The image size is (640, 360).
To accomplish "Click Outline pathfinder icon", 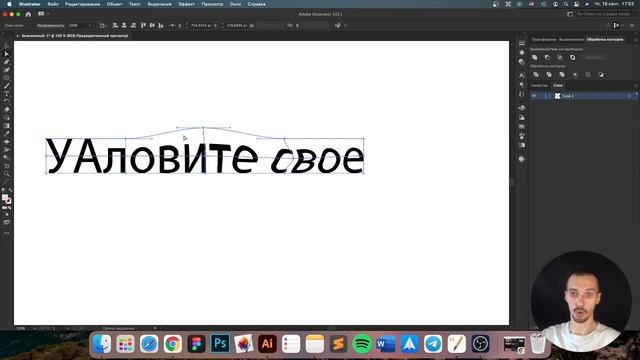I will pos(588,75).
